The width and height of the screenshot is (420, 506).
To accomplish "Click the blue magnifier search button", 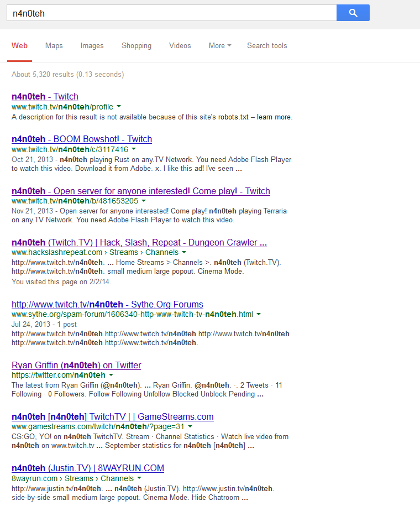I will point(353,13).
